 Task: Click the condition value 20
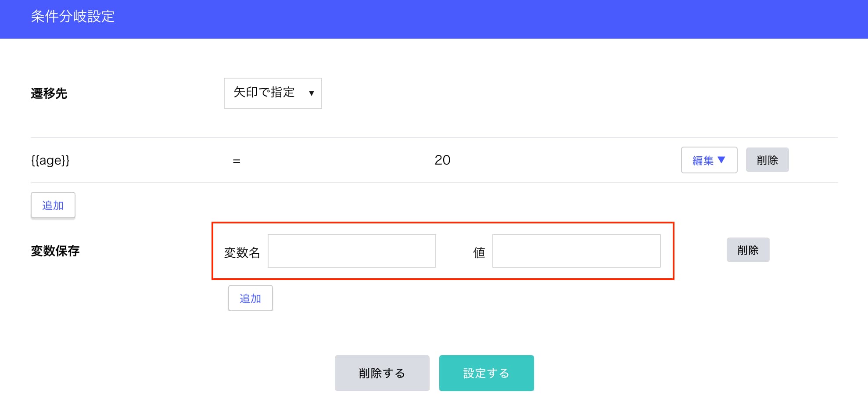pyautogui.click(x=442, y=160)
